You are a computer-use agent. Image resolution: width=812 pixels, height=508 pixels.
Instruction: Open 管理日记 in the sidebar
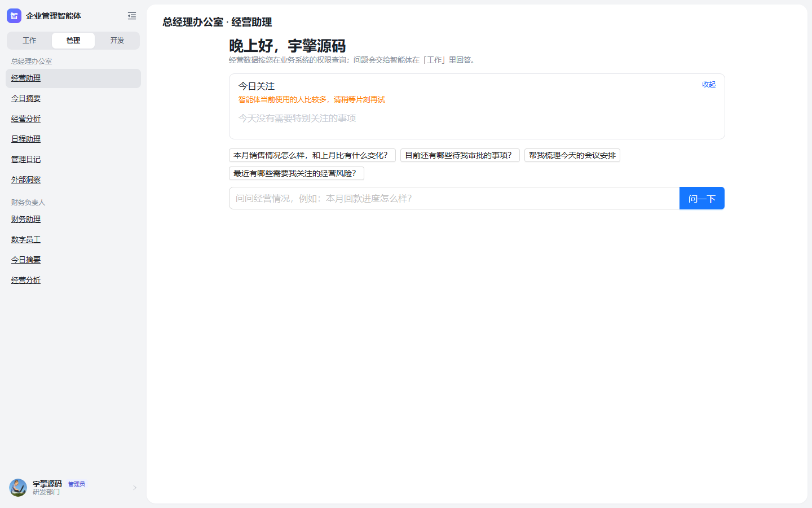click(73, 160)
